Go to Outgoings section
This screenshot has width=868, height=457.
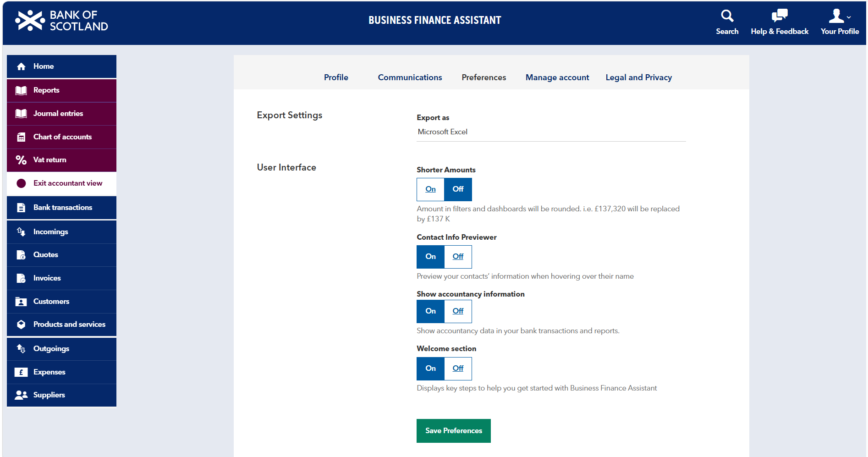point(61,349)
